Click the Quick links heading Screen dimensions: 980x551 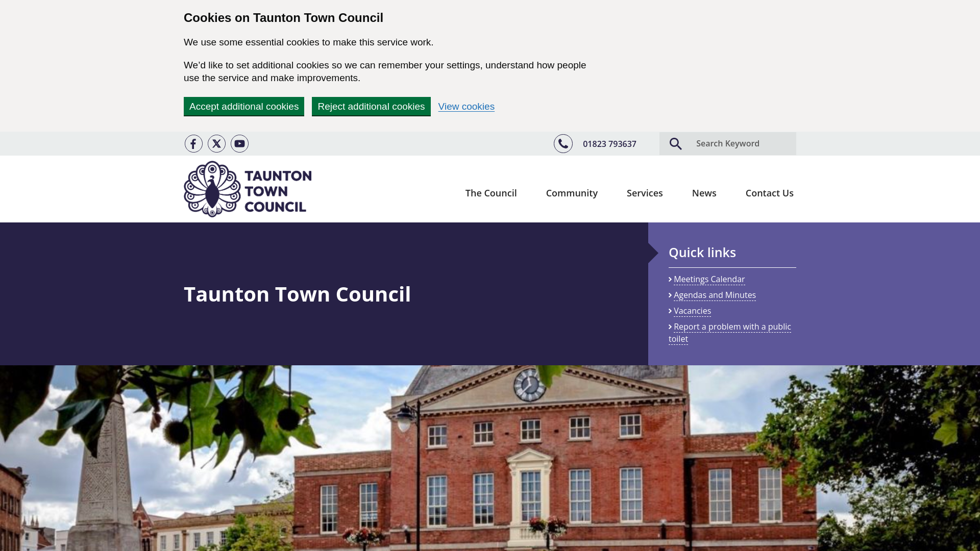(x=702, y=253)
